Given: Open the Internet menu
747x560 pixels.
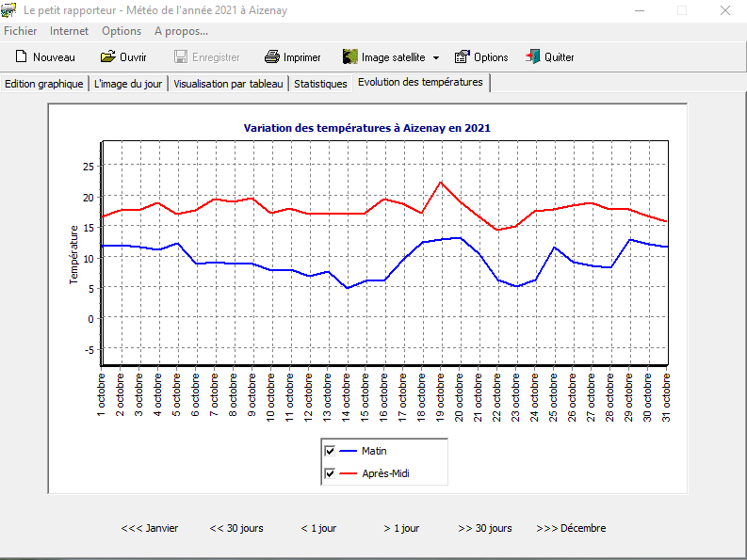Looking at the screenshot, I should pos(70,31).
